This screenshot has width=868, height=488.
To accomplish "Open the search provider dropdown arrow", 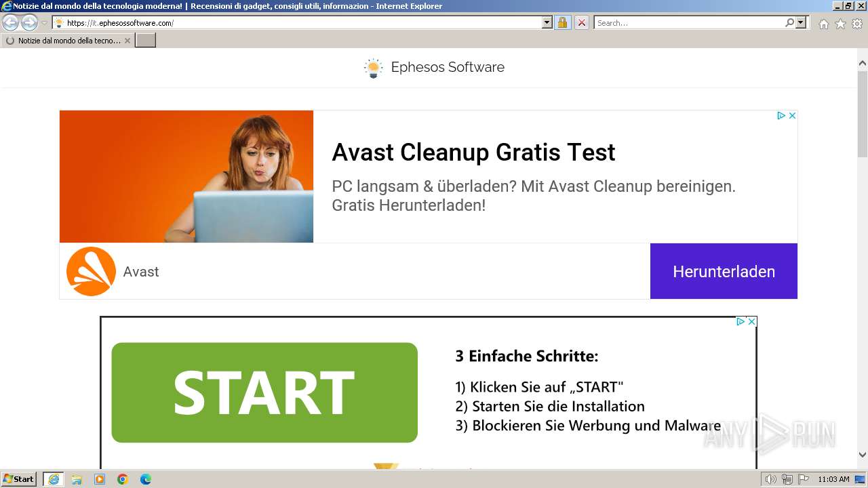I will click(x=802, y=22).
